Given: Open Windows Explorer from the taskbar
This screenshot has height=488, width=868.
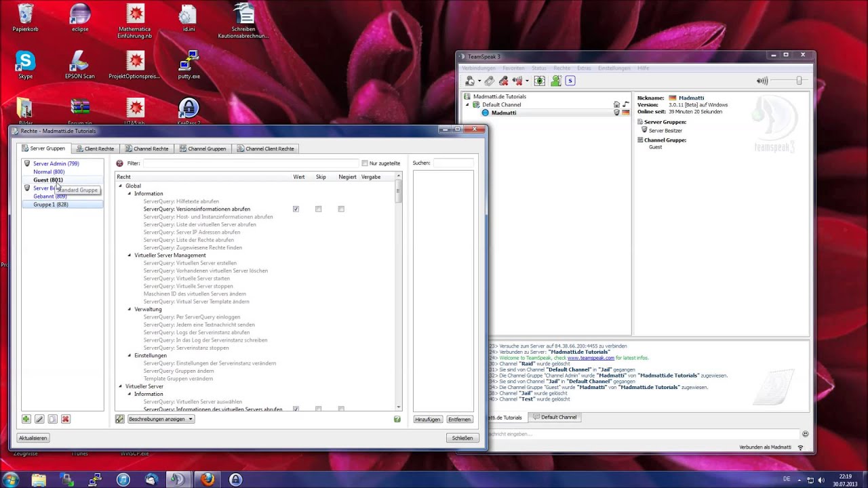Looking at the screenshot, I should (39, 479).
